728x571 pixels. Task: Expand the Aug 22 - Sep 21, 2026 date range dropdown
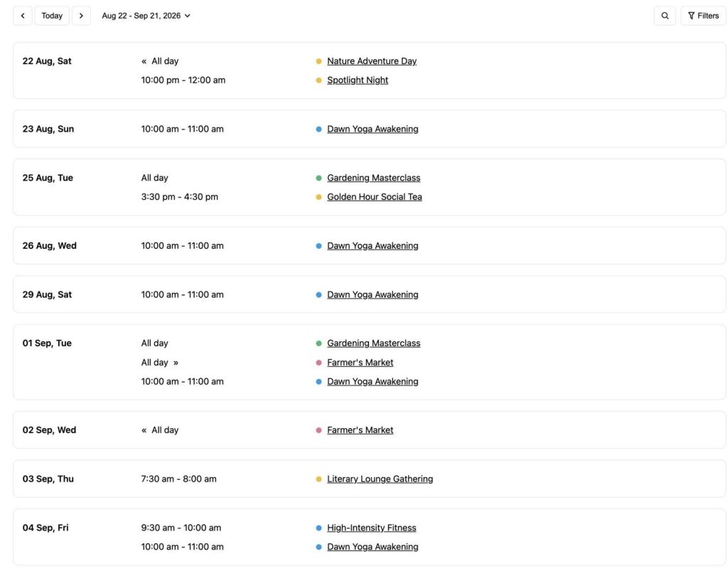146,16
